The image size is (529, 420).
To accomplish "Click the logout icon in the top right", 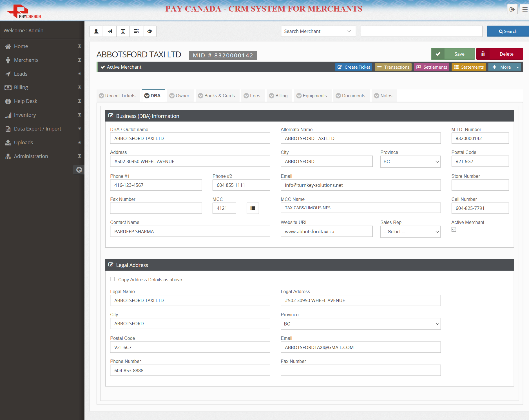I will coord(512,9).
